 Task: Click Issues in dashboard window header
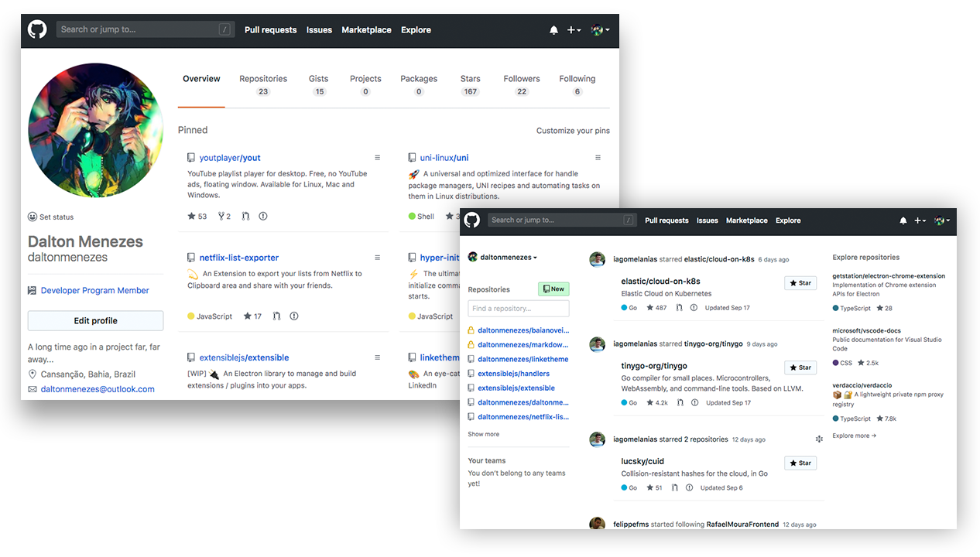[707, 220]
